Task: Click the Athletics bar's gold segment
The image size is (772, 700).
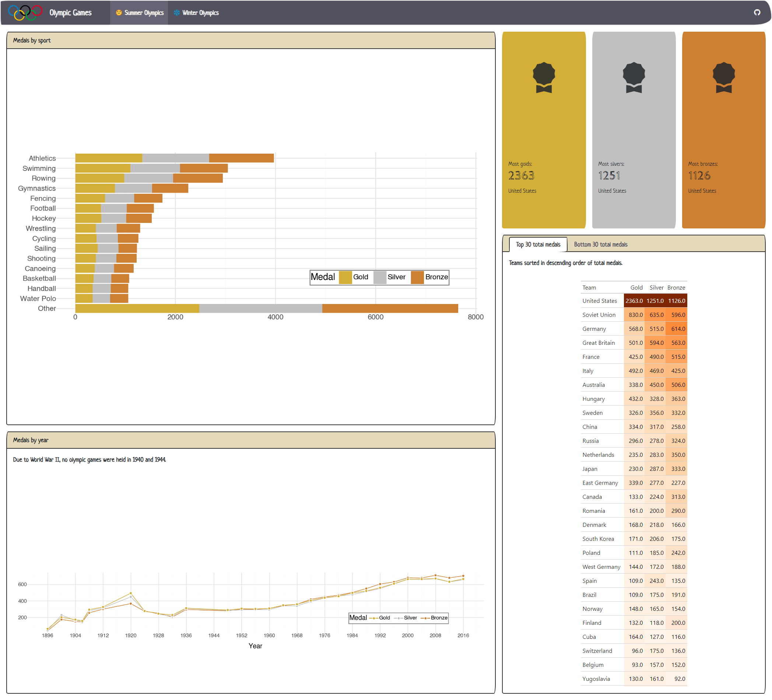Action: tap(108, 158)
